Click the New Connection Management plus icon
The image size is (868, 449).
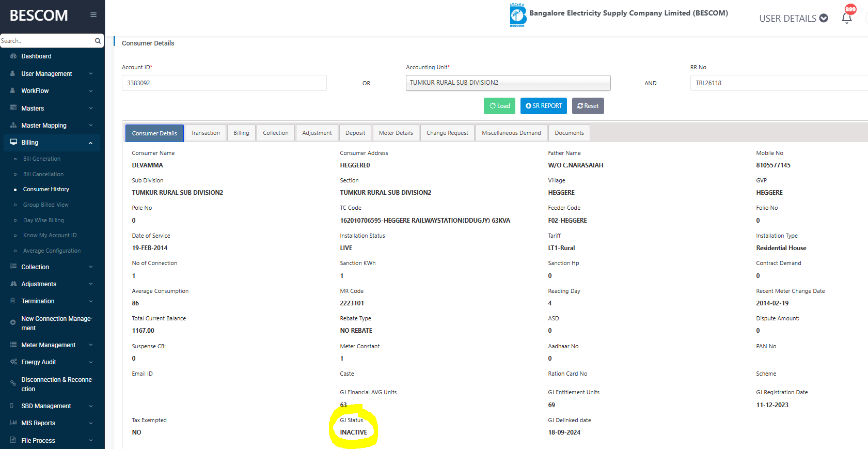coord(13,322)
